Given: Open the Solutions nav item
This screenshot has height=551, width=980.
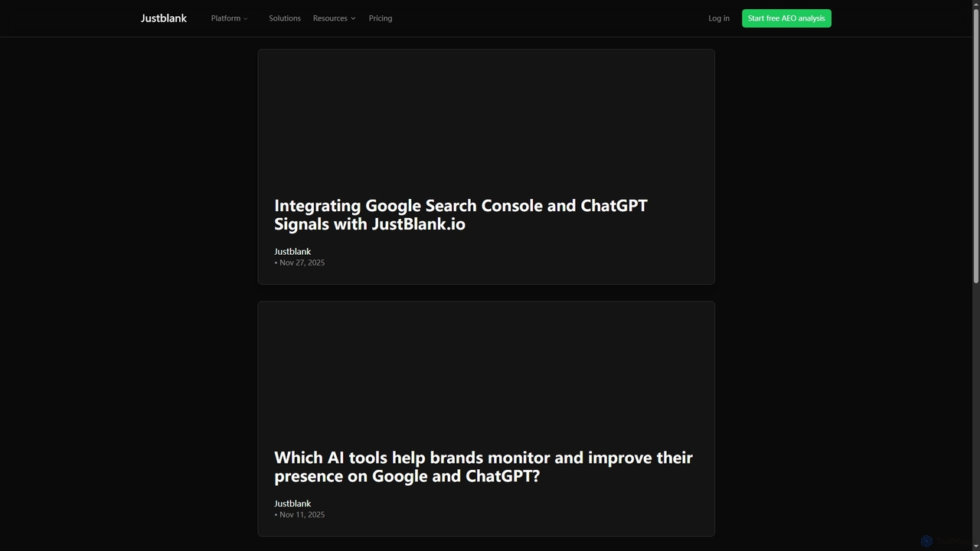Looking at the screenshot, I should 285,18.
